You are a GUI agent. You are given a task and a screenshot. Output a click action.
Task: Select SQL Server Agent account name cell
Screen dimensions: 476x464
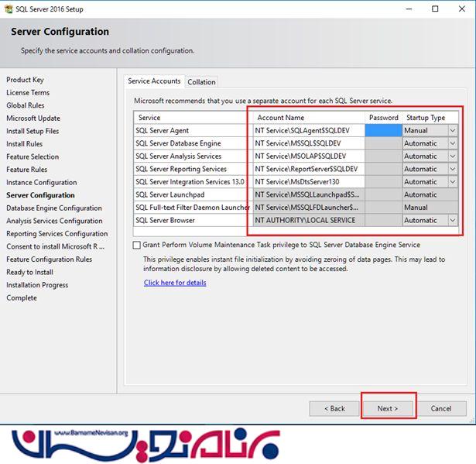[x=308, y=131]
